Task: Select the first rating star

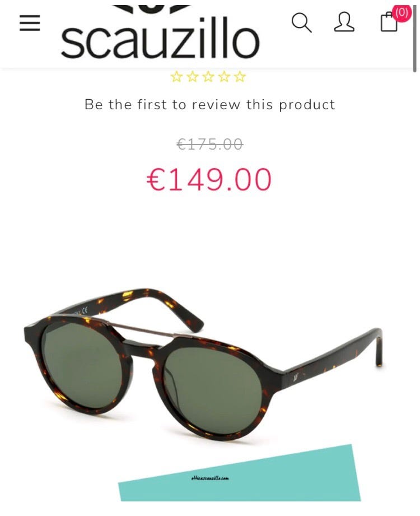Action: pyautogui.click(x=176, y=77)
